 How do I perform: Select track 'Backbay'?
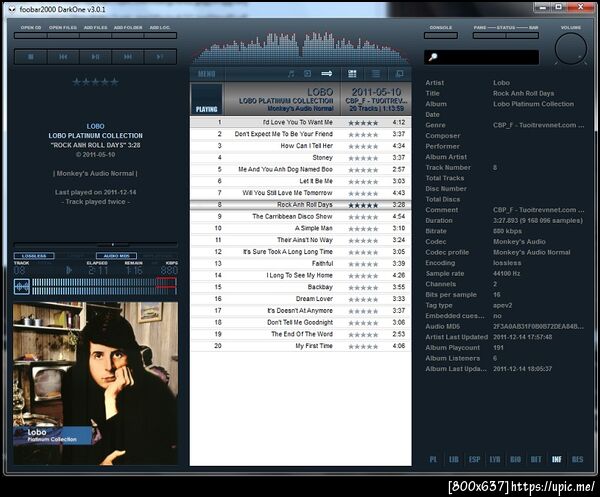coord(301,287)
